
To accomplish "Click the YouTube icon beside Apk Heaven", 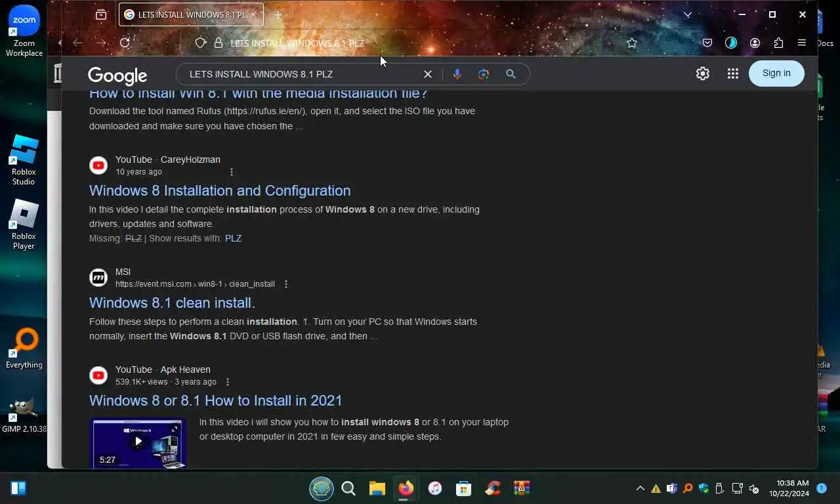I will 98,375.
